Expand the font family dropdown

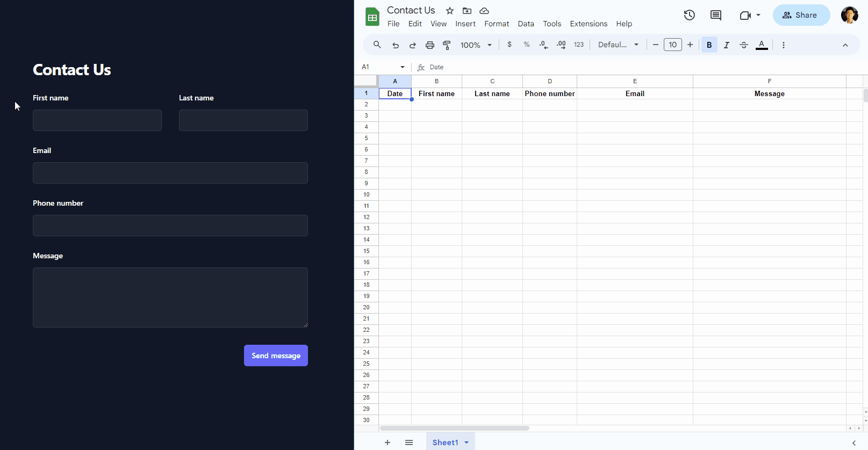click(618, 45)
